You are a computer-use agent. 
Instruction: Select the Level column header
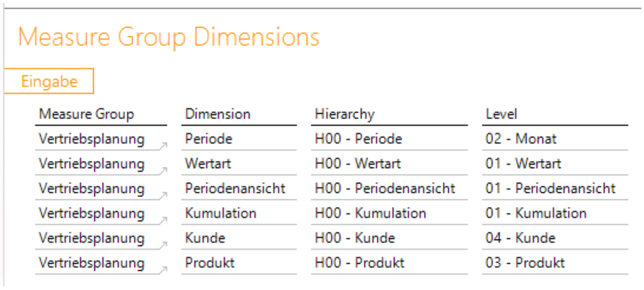tap(501, 114)
